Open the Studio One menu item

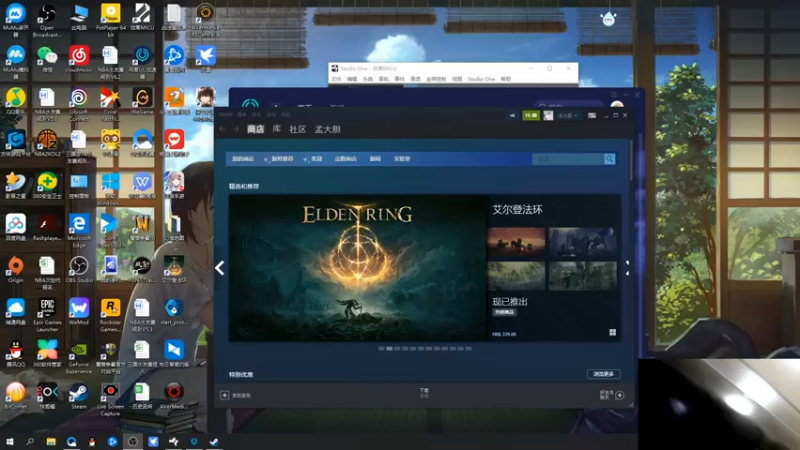(481, 79)
